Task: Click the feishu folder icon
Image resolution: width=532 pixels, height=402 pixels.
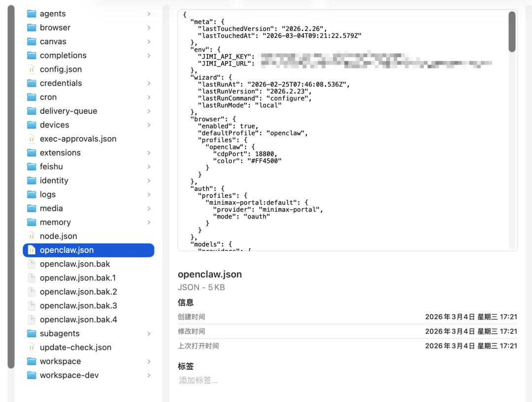Action: tap(32, 166)
